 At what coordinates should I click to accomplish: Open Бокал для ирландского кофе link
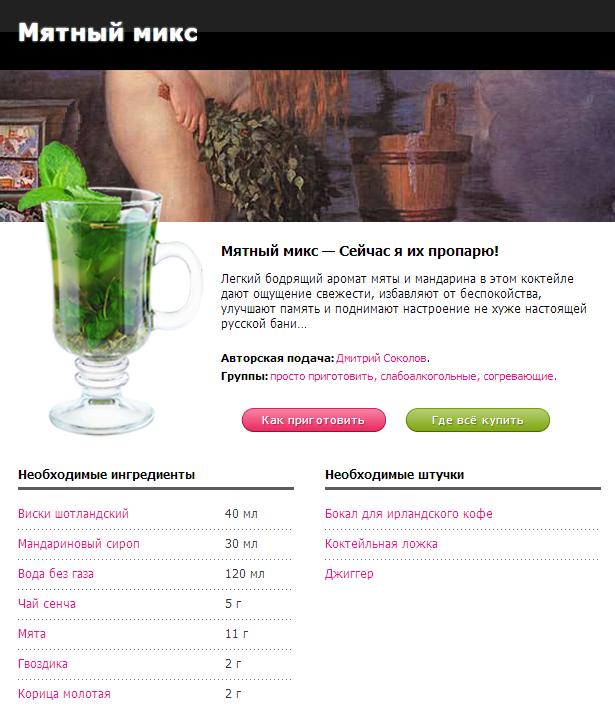pyautogui.click(x=409, y=514)
